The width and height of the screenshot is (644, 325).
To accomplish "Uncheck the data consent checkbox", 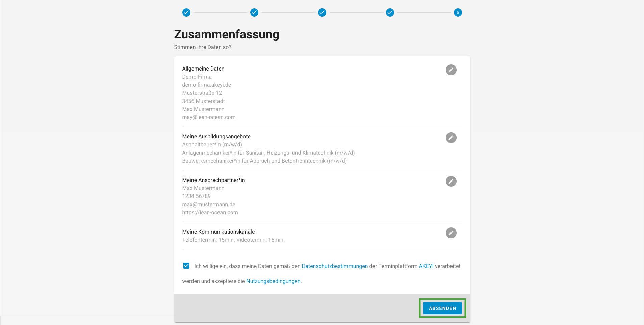I will (186, 266).
